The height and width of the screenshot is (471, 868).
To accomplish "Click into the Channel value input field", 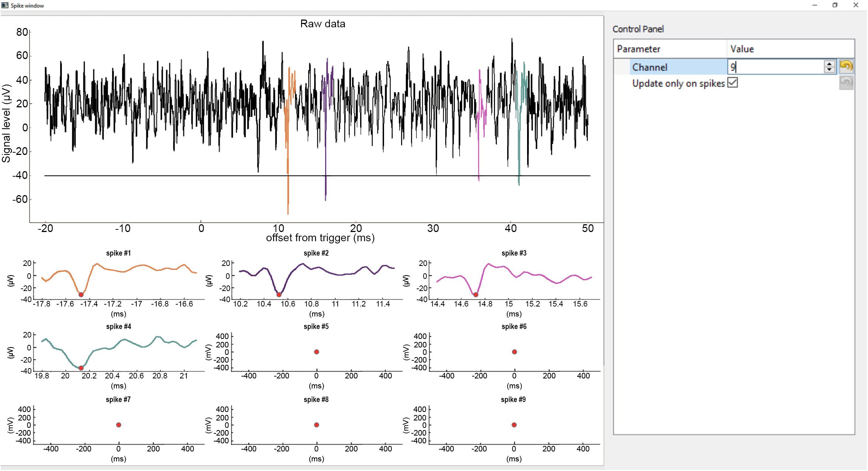I will [775, 67].
